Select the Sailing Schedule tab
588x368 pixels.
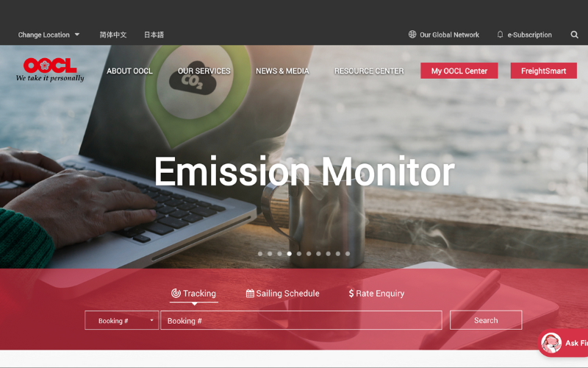(x=283, y=293)
